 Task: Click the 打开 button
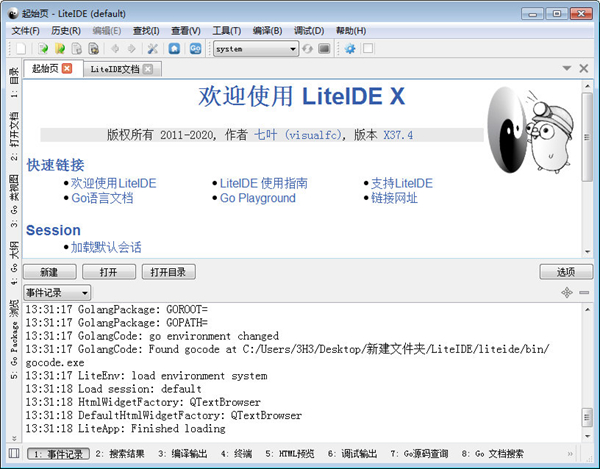pos(109,272)
